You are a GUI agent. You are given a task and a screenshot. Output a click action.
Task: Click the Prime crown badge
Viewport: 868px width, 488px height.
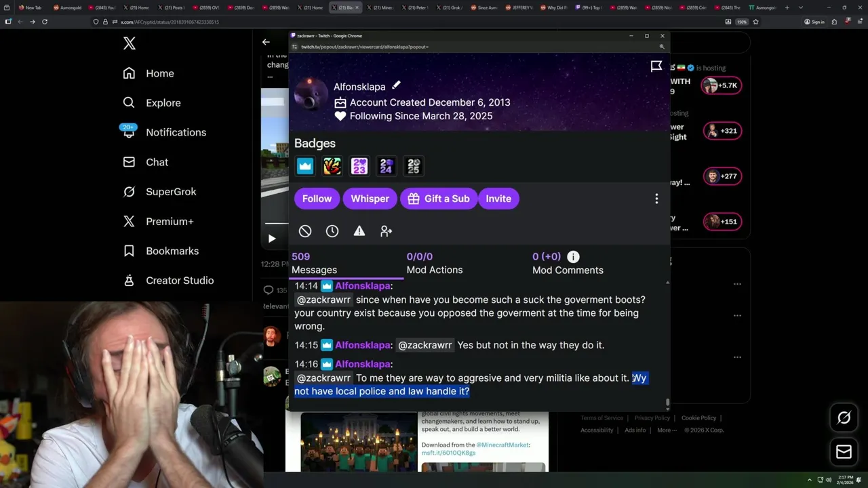pyautogui.click(x=305, y=166)
